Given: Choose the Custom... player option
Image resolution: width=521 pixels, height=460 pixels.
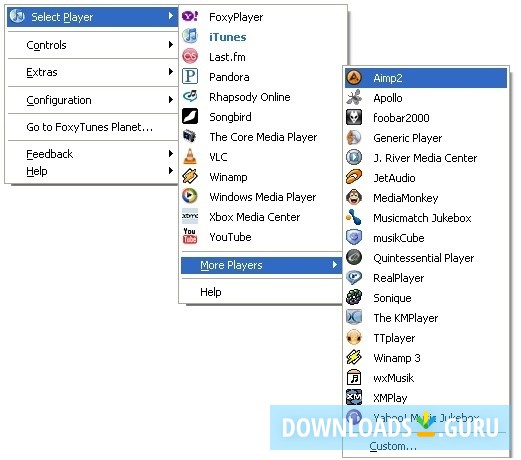Looking at the screenshot, I should 393,446.
